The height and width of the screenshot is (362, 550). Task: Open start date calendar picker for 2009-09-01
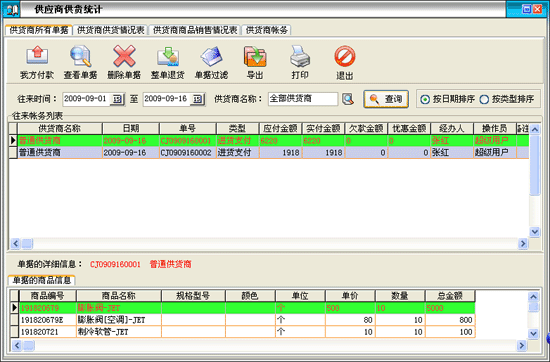tap(117, 99)
